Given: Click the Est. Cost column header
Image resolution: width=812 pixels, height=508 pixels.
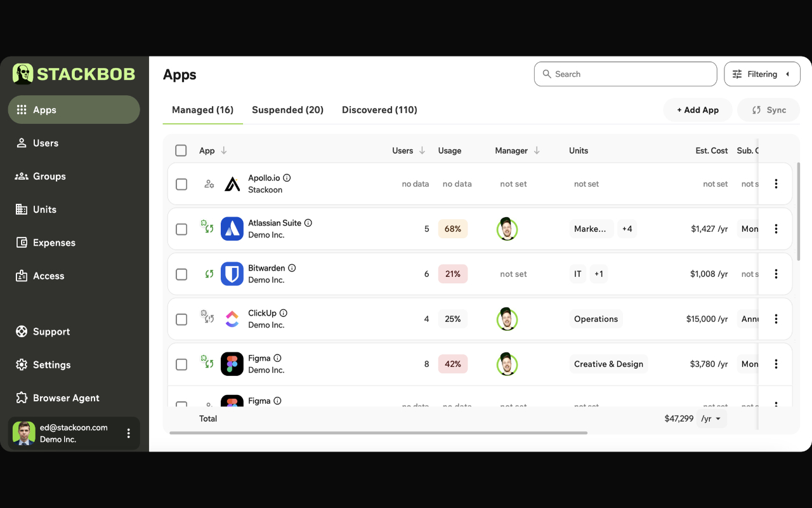Looking at the screenshot, I should coord(712,150).
